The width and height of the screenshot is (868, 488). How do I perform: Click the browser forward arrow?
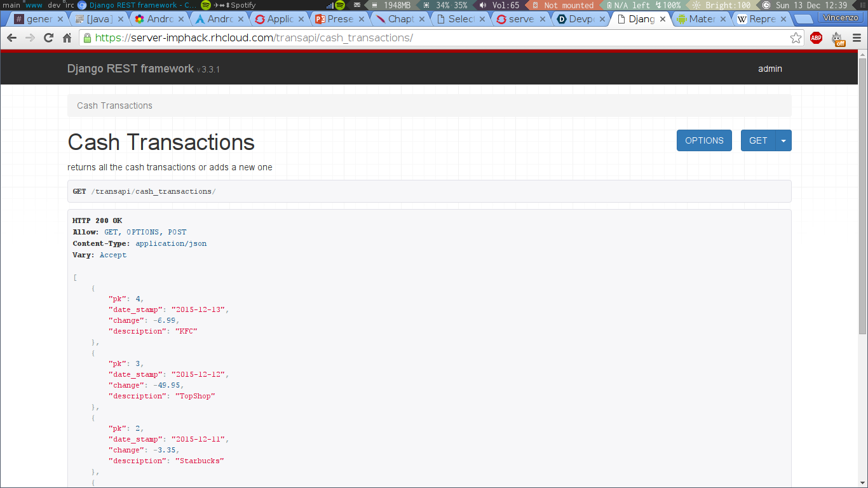[x=30, y=38]
